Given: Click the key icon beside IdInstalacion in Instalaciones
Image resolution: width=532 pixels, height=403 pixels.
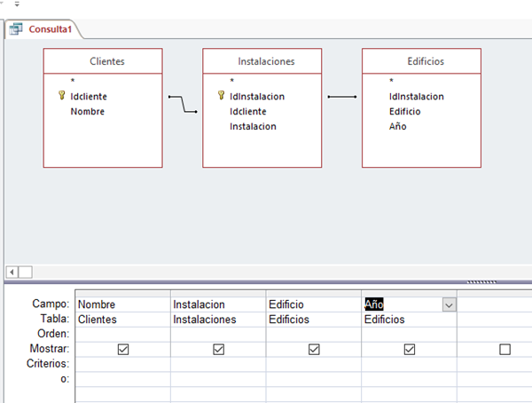Looking at the screenshot, I should click(x=221, y=95).
